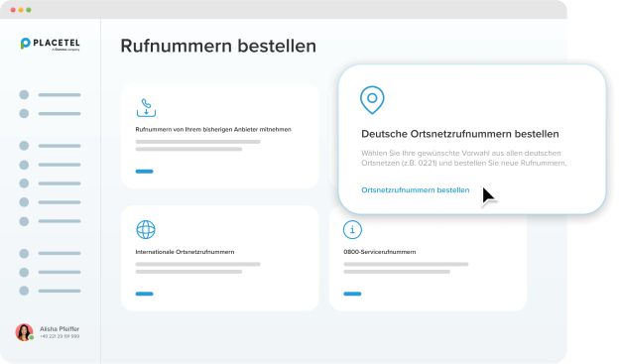619x364 pixels.
Task: Click the Rufnummern bestellen page title
Action: 218,46
